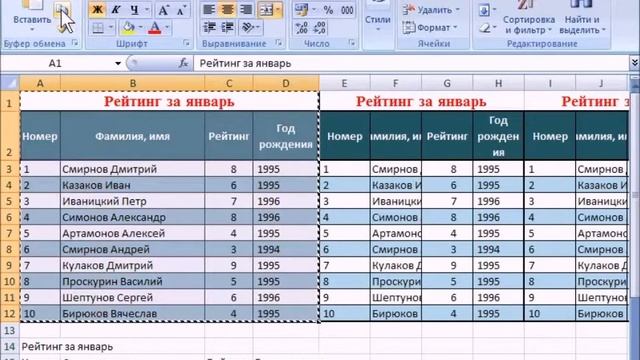Increase the cell indent
The width and height of the screenshot is (640, 360).
point(227,28)
